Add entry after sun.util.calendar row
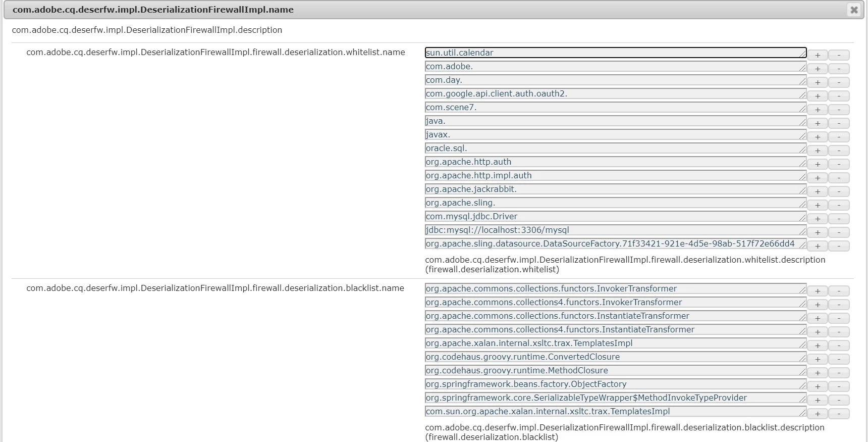The height and width of the screenshot is (442, 868). [818, 55]
